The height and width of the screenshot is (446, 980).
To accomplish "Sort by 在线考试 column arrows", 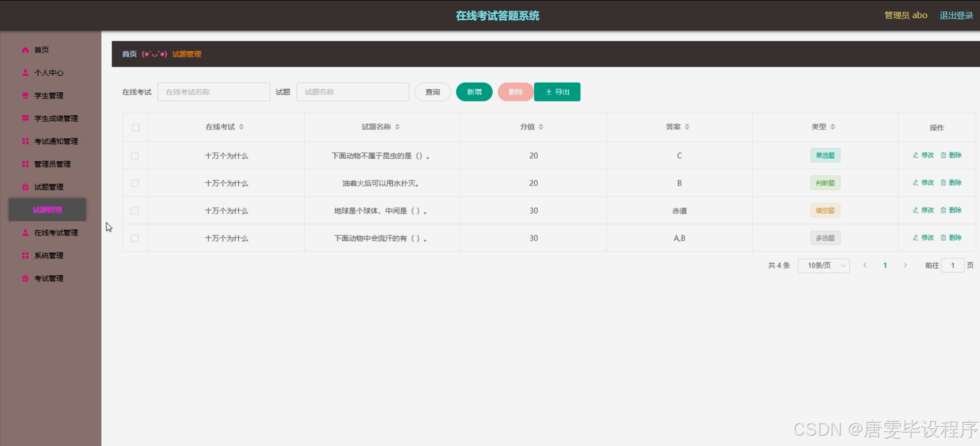I will (241, 127).
